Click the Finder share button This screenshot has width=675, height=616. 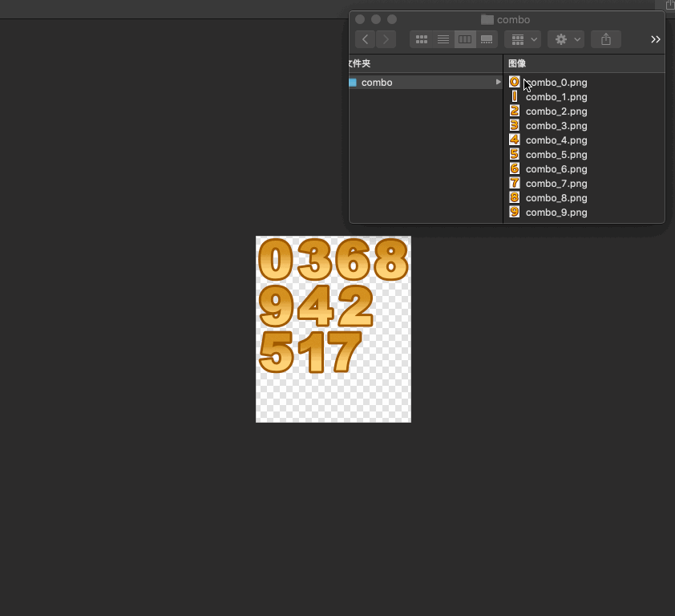[606, 39]
